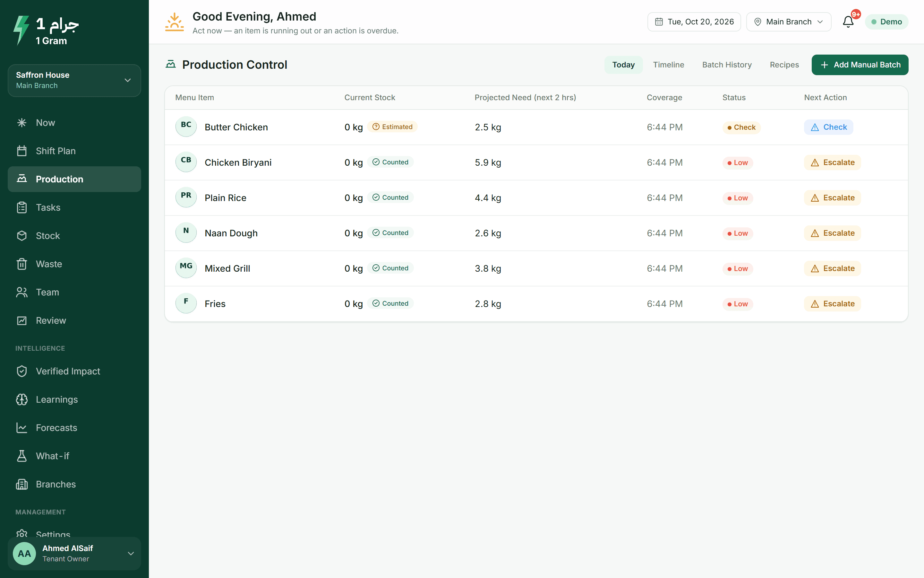Click the Check status pill on Butter Chicken
The width and height of the screenshot is (924, 578).
coord(741,127)
